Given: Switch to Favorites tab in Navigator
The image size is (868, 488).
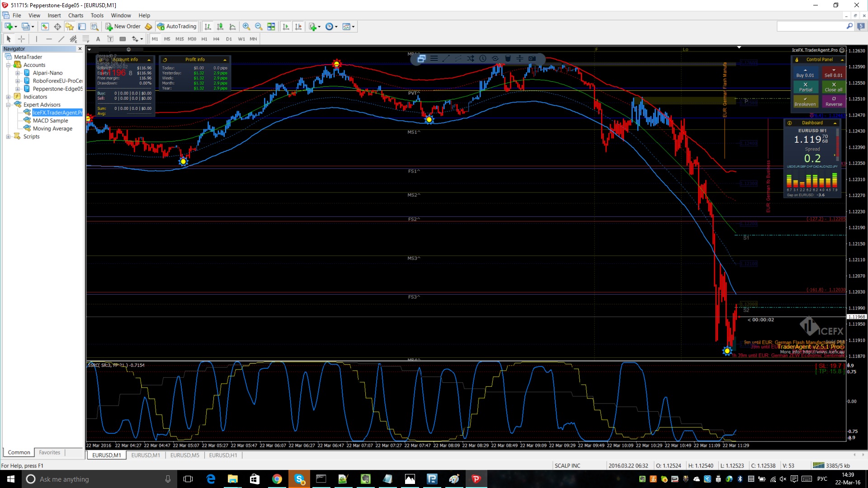Looking at the screenshot, I should [x=49, y=452].
